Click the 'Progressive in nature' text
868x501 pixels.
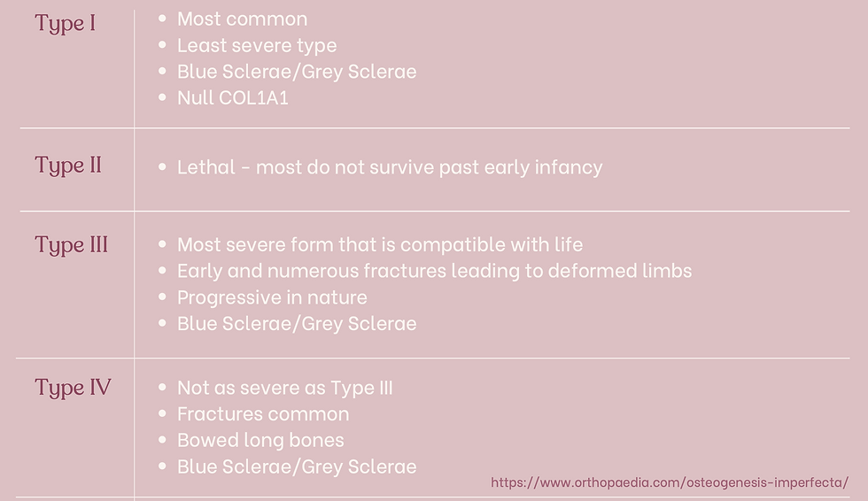pyautogui.click(x=272, y=297)
